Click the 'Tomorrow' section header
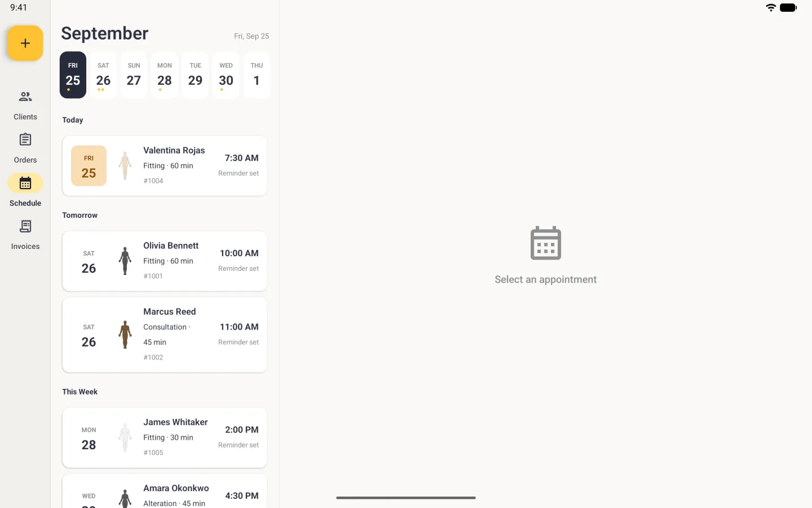Viewport: 812px width, 508px height. point(80,215)
